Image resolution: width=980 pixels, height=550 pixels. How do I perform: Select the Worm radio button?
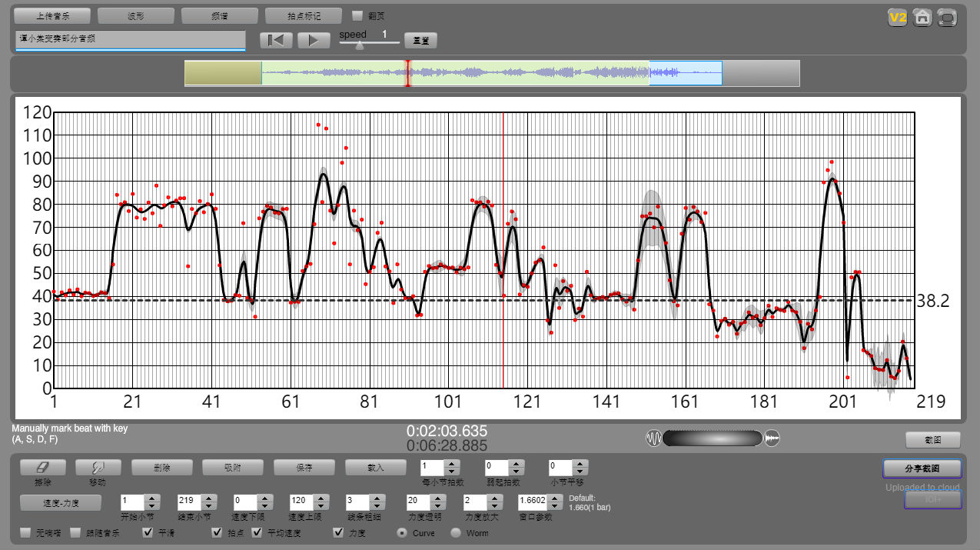pyautogui.click(x=456, y=532)
